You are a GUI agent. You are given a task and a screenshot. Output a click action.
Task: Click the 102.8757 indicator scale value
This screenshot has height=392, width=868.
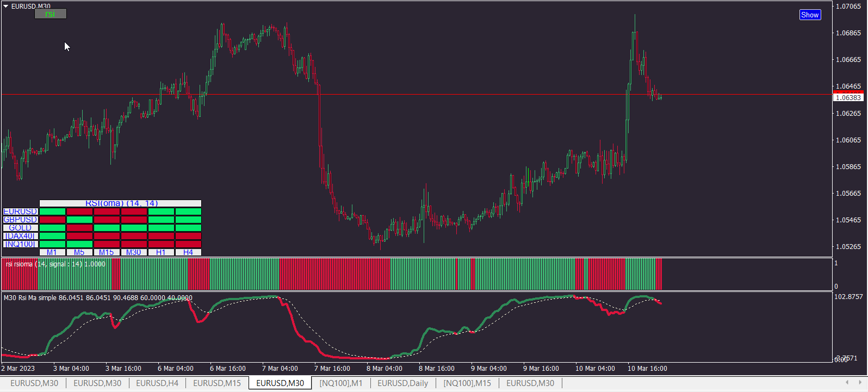click(x=848, y=297)
